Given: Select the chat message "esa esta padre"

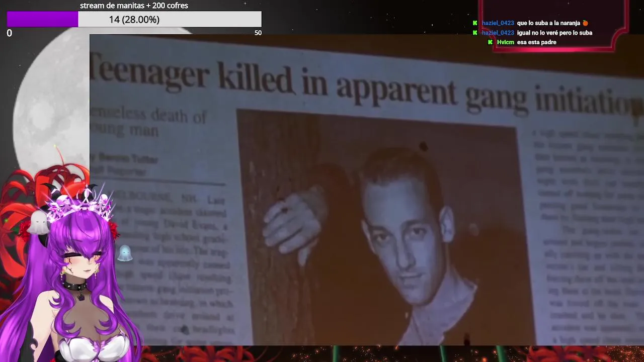Looking at the screenshot, I should [x=536, y=42].
